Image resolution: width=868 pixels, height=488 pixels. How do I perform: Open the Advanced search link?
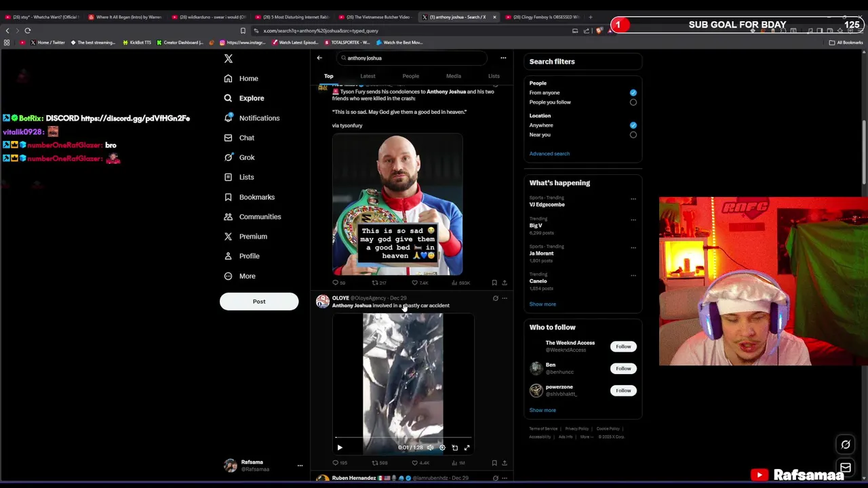(549, 154)
